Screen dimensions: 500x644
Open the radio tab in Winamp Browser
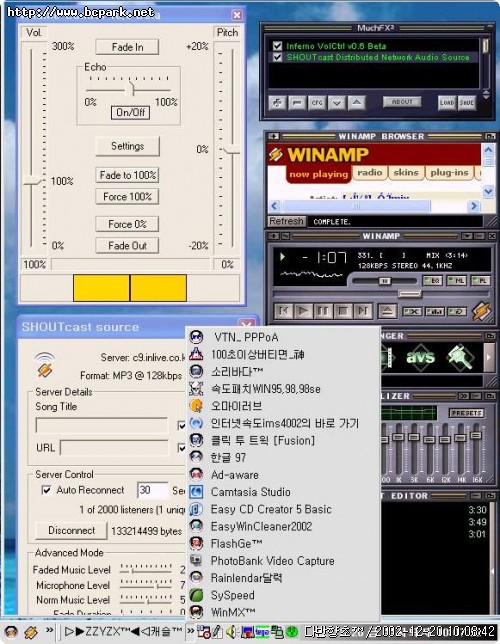click(x=369, y=172)
